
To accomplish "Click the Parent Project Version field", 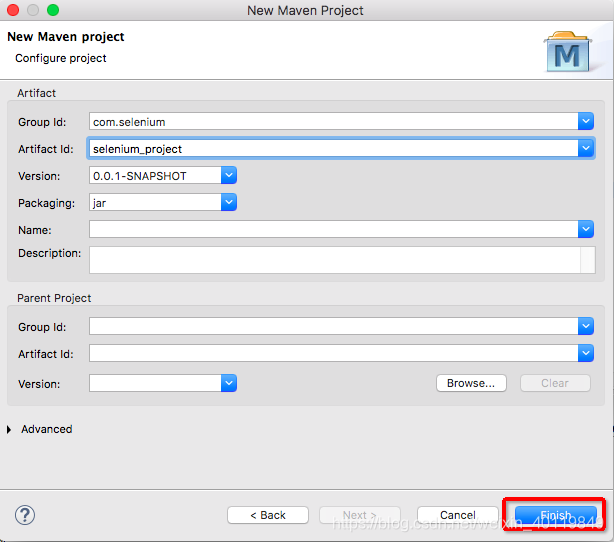I will (155, 383).
